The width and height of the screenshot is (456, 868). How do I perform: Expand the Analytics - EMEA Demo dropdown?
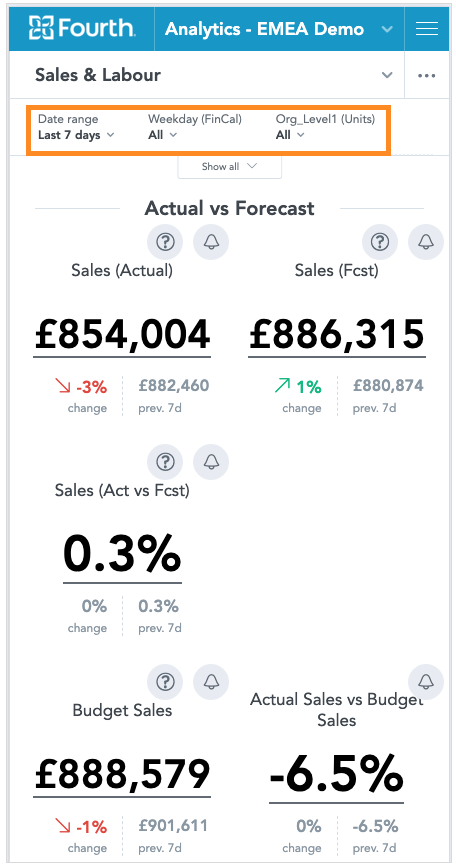point(387,29)
